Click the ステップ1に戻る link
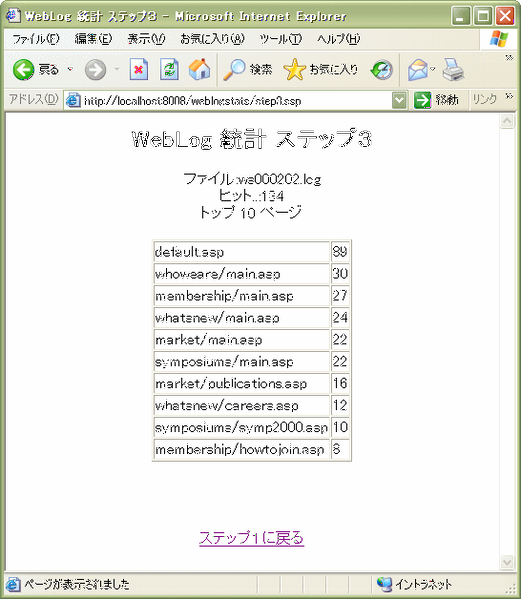The width and height of the screenshot is (521, 599). tap(251, 538)
